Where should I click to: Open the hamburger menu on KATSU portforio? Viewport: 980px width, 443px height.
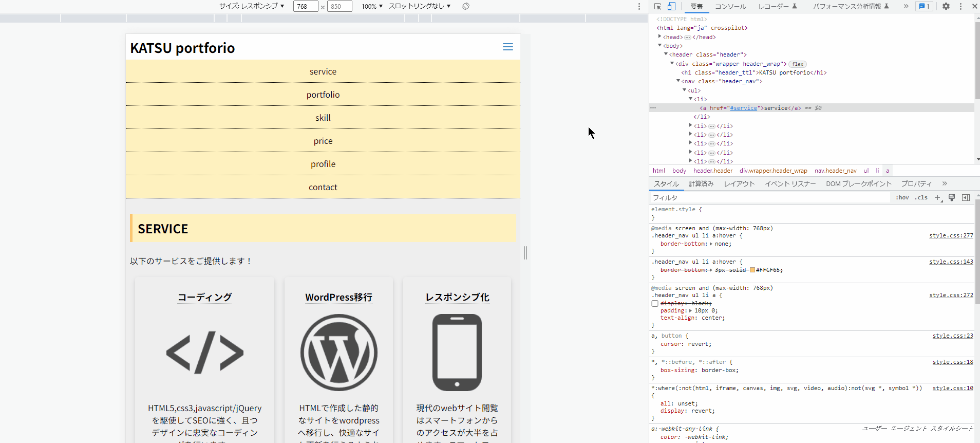507,47
